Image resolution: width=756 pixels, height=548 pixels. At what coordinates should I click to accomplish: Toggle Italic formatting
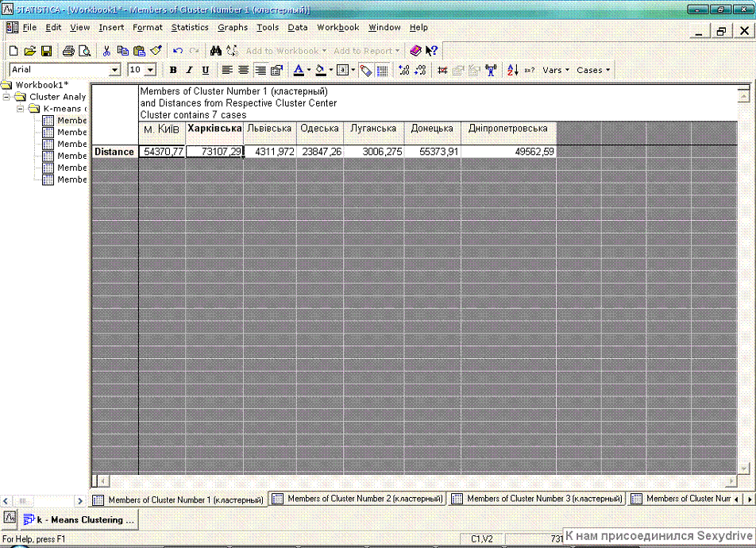point(190,70)
